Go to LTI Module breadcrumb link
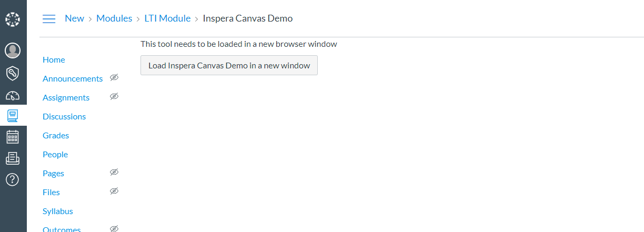 click(x=167, y=18)
